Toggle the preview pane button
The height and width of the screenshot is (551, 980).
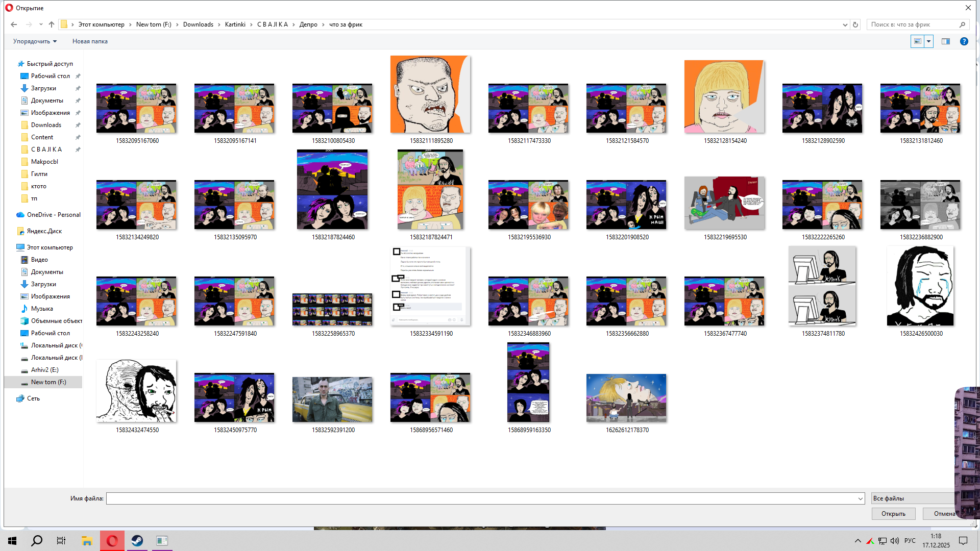click(x=945, y=41)
